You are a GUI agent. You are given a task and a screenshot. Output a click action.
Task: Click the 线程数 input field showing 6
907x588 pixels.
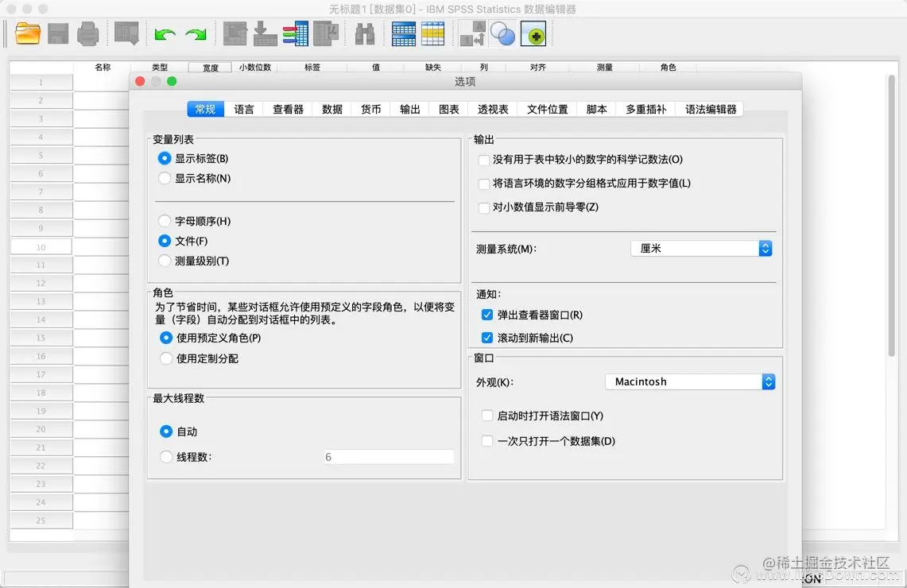pyautogui.click(x=388, y=457)
